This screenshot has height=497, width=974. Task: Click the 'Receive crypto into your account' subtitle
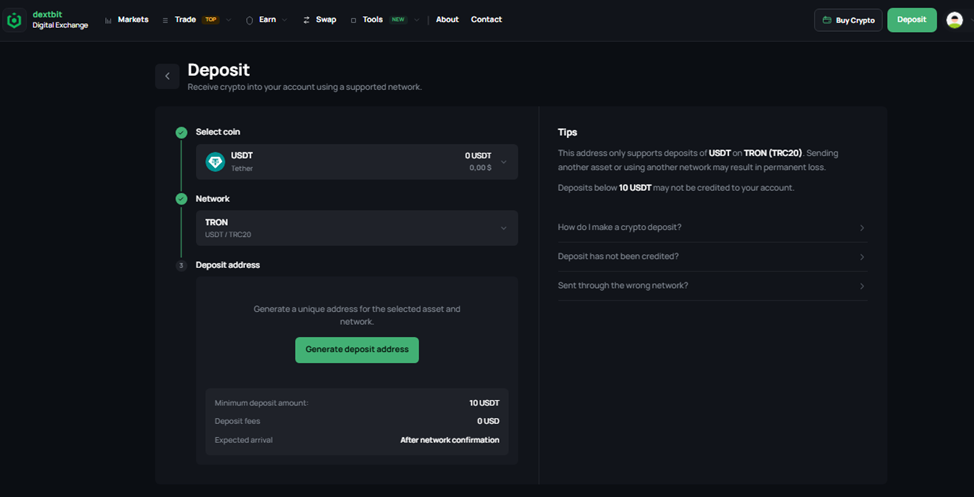305,88
